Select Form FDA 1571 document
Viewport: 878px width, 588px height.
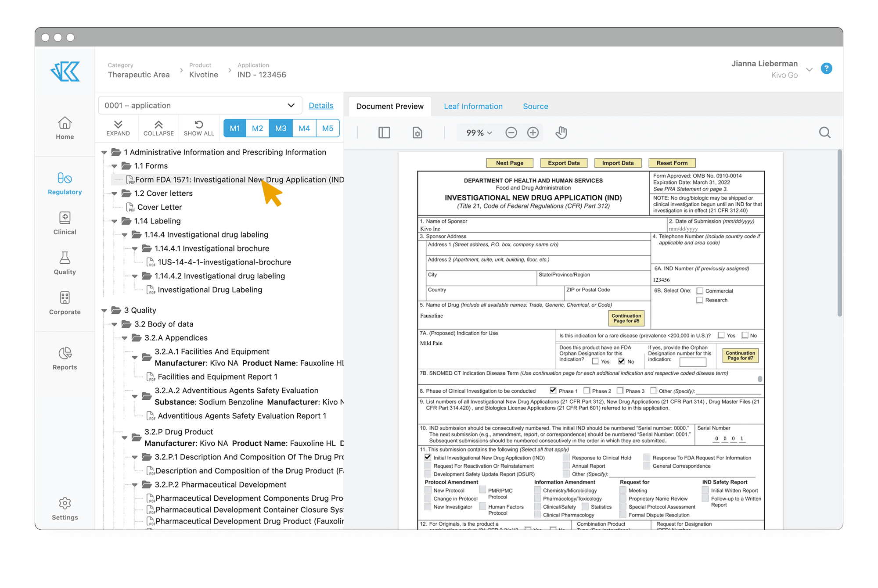tap(235, 179)
